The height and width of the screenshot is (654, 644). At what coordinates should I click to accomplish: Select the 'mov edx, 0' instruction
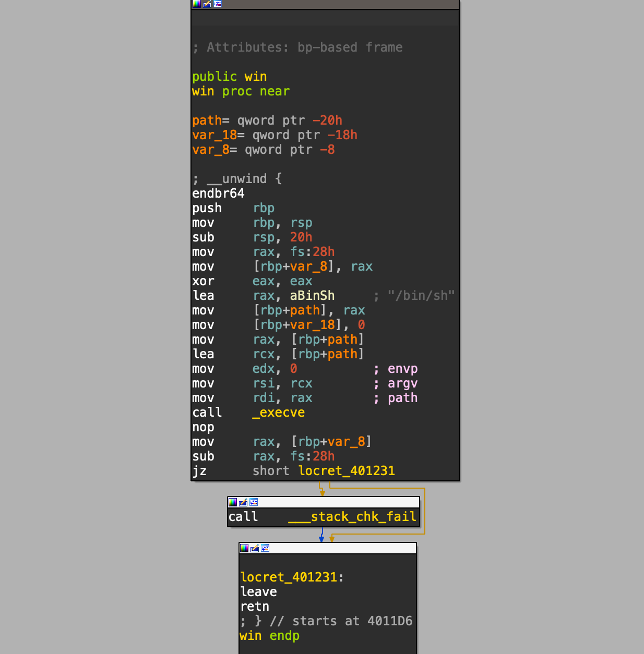coord(245,369)
